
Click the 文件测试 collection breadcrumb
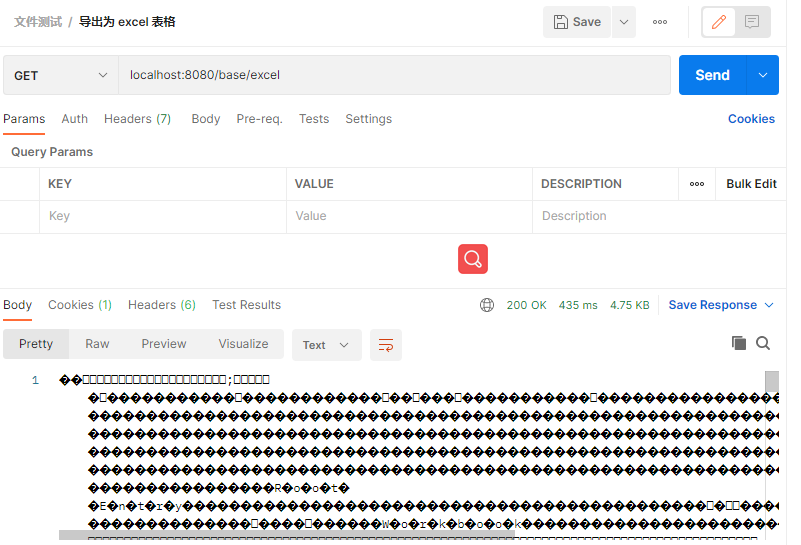[38, 22]
